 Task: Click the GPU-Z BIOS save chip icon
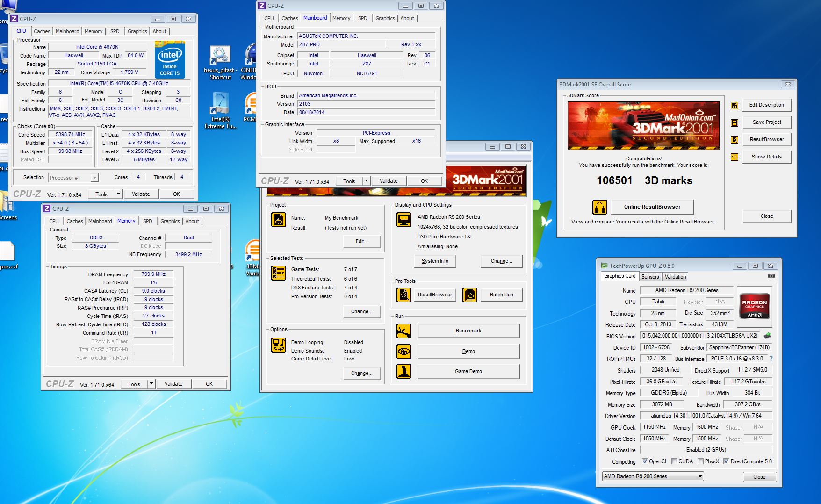click(x=767, y=336)
